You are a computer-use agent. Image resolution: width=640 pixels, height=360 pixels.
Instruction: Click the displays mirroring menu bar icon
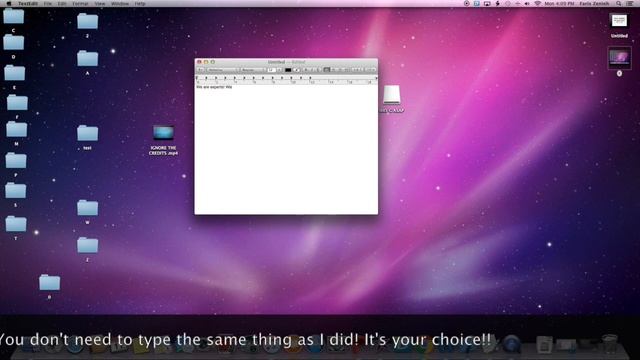(x=487, y=3)
